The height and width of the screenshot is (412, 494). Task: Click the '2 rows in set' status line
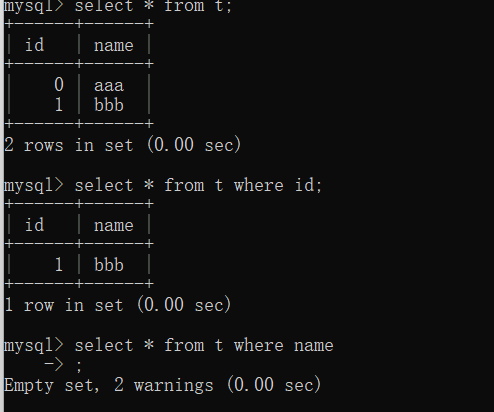[x=122, y=145]
